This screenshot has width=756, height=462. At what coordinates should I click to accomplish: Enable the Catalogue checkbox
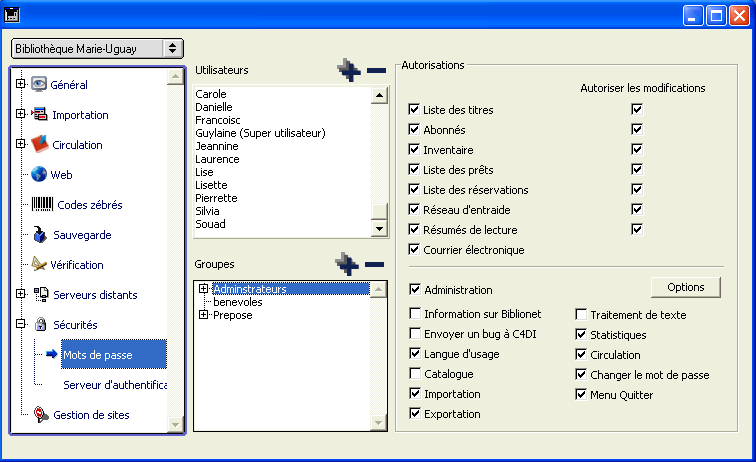(x=415, y=374)
